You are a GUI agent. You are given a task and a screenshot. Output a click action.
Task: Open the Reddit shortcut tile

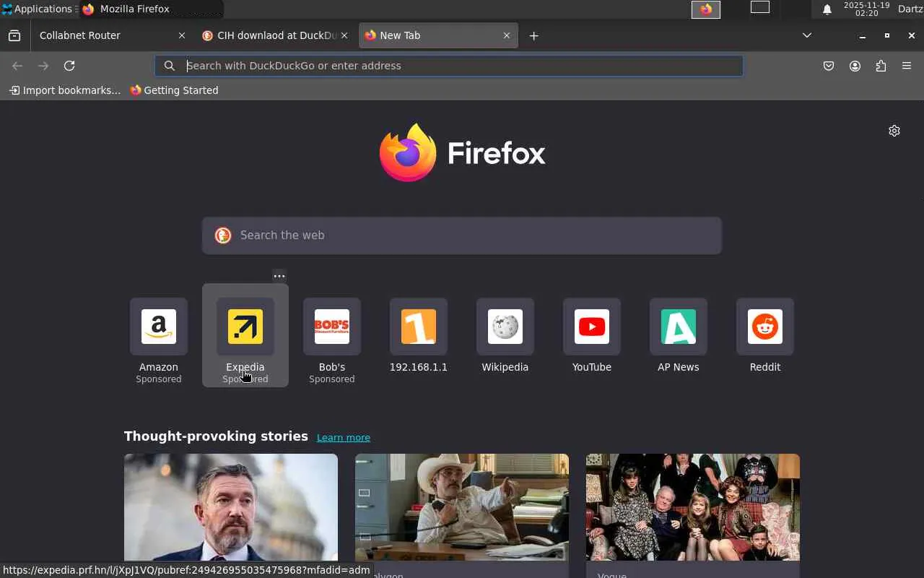click(765, 336)
